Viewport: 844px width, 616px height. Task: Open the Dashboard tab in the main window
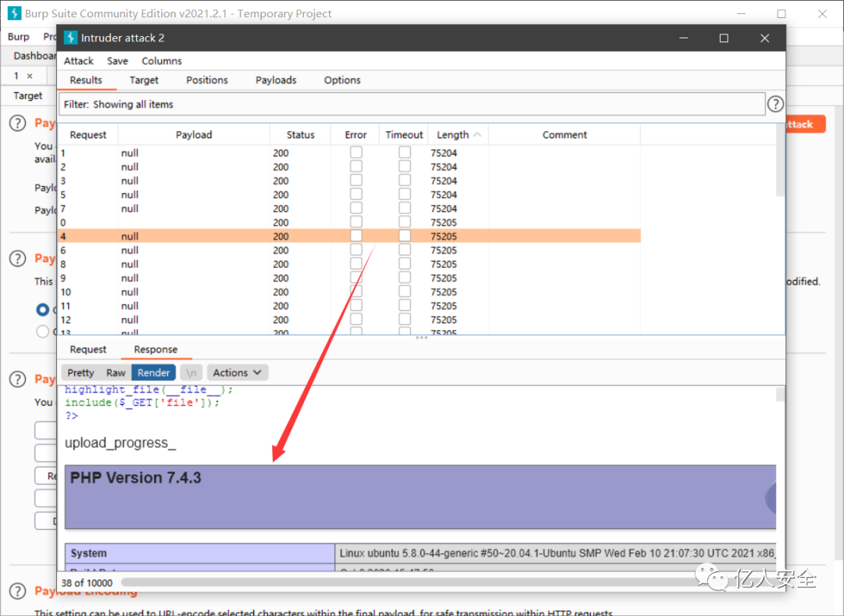(x=34, y=56)
